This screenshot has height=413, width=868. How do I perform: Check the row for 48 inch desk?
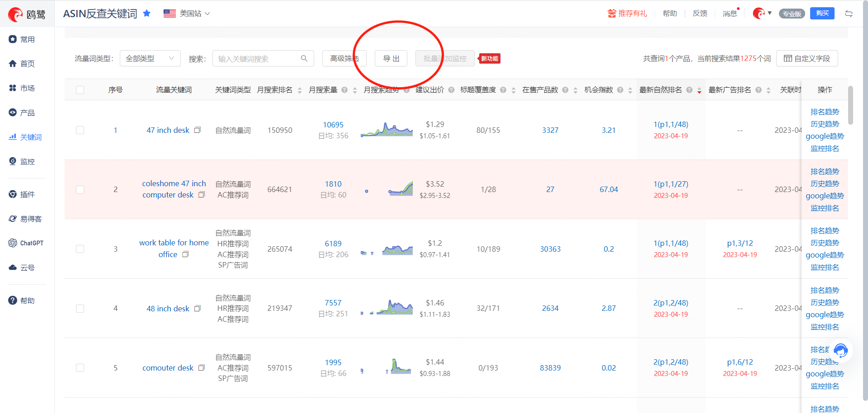[80, 309]
